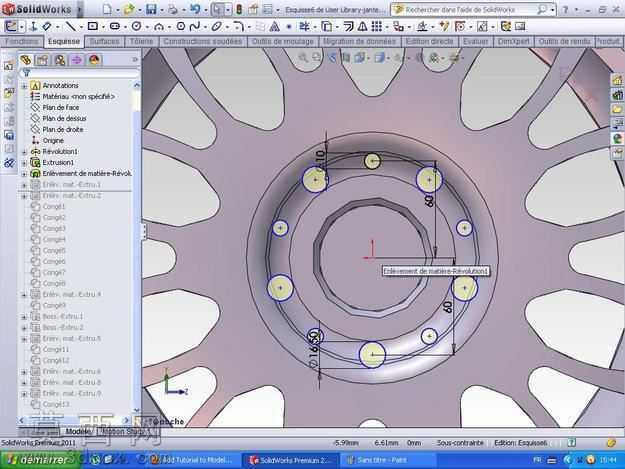Click the tree filter funnel icon
625x469 pixels.
point(26,73)
